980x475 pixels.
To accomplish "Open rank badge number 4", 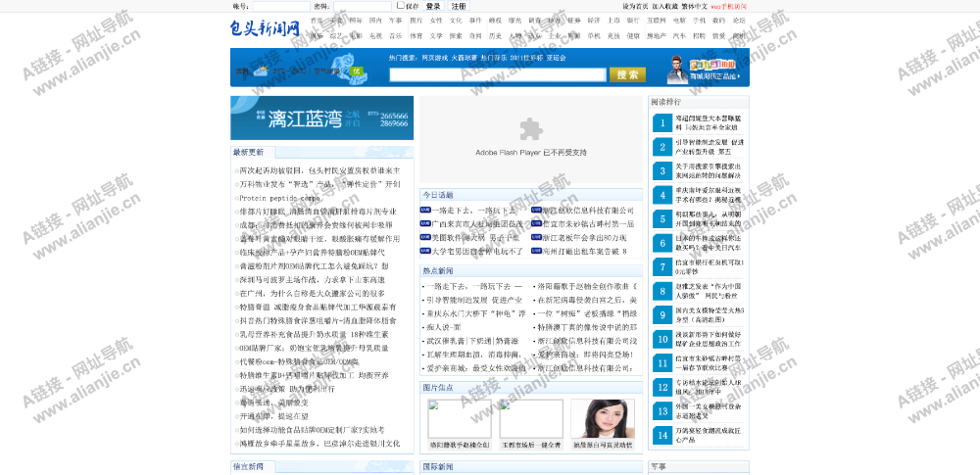I will [661, 195].
